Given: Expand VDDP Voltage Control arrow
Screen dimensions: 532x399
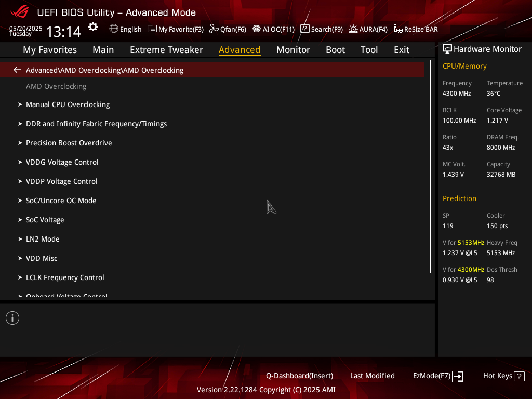Looking at the screenshot, I should click(20, 181).
